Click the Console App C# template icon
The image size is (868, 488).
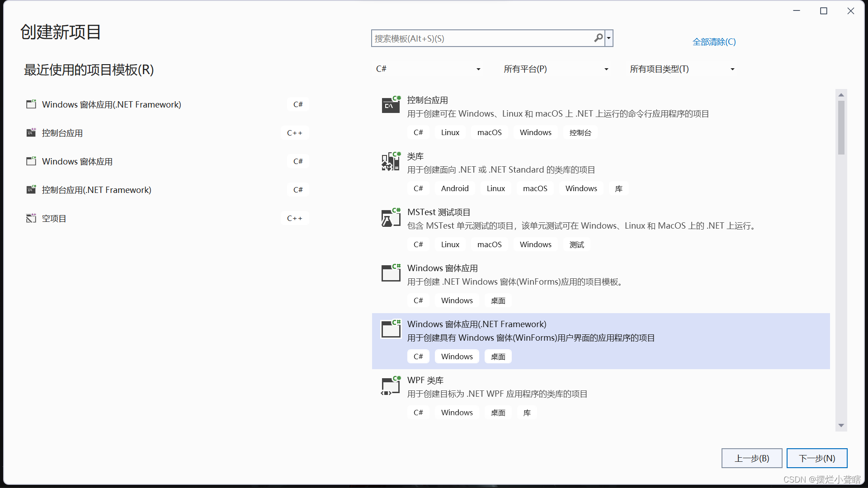391,105
